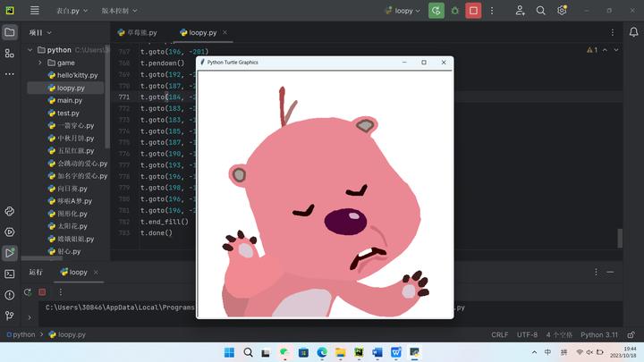Click project tree horizontal scrollbar
This screenshot has height=362, width=644.
click(x=42, y=258)
